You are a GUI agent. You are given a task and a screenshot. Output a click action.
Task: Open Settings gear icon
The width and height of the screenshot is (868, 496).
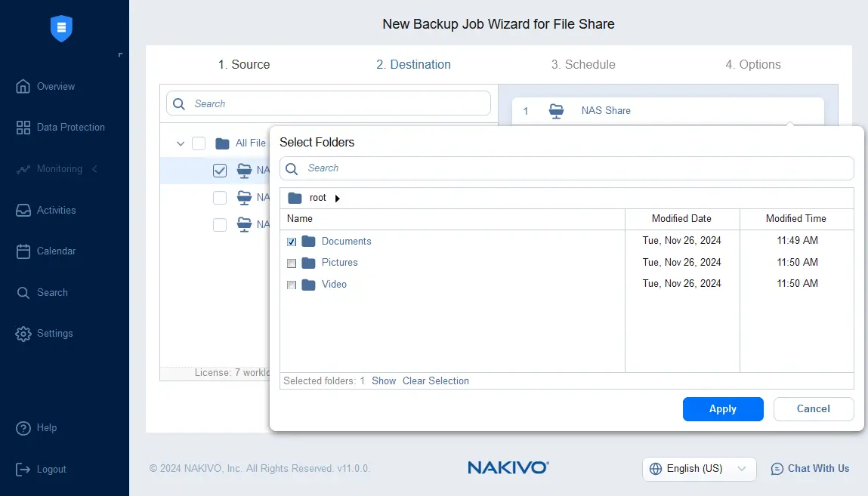pos(23,334)
